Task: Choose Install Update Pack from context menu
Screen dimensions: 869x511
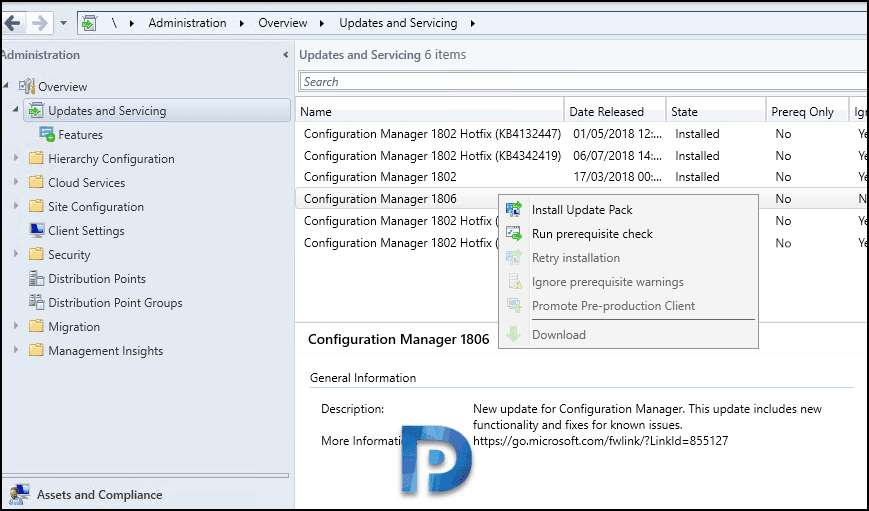Action: click(628, 209)
